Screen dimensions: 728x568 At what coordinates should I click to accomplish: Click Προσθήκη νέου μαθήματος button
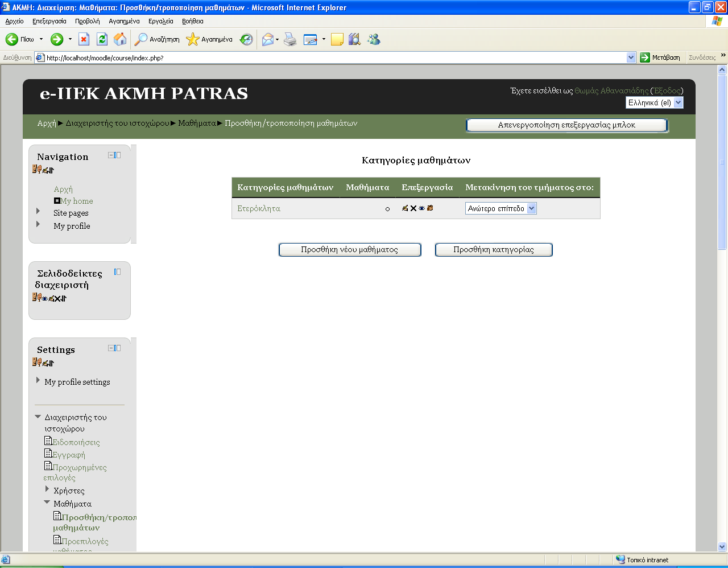350,250
